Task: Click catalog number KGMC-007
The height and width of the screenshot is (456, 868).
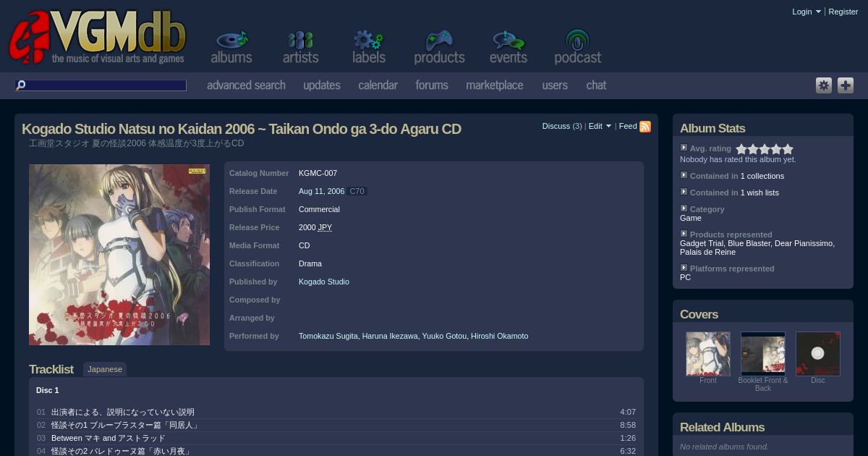Action: 318,173
